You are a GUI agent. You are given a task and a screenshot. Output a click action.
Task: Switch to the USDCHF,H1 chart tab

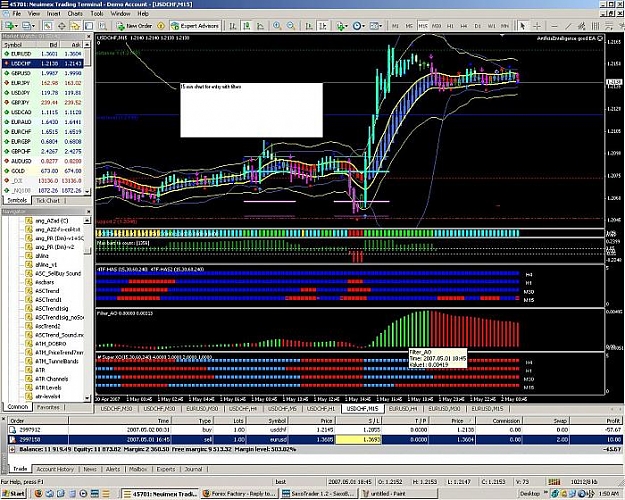[321, 409]
